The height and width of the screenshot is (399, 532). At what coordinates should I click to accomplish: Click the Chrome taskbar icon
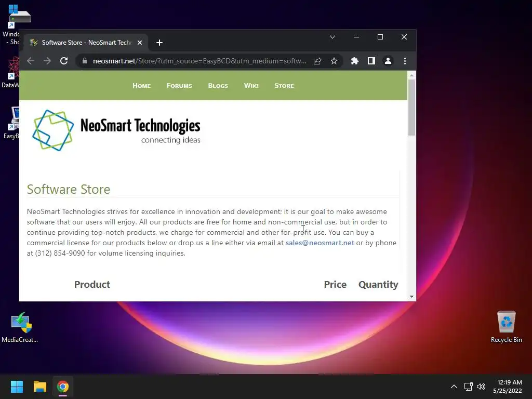tap(63, 387)
